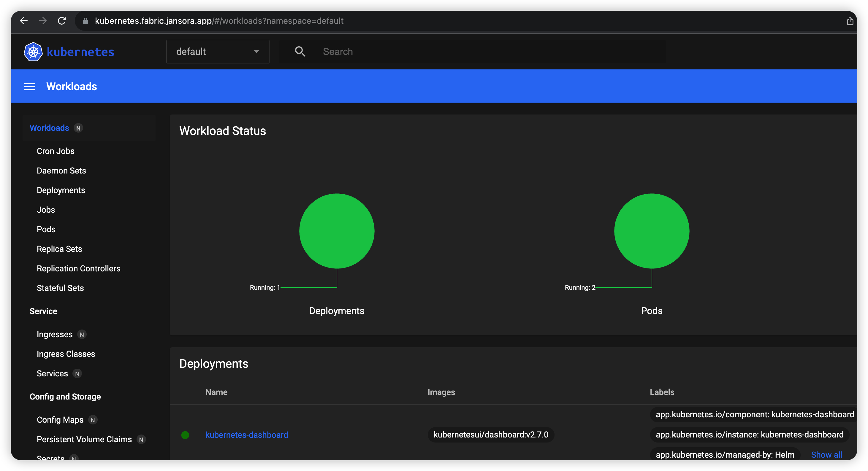The height and width of the screenshot is (471, 868).
Task: Open Replication Controllers in the sidebar
Action: 78,268
